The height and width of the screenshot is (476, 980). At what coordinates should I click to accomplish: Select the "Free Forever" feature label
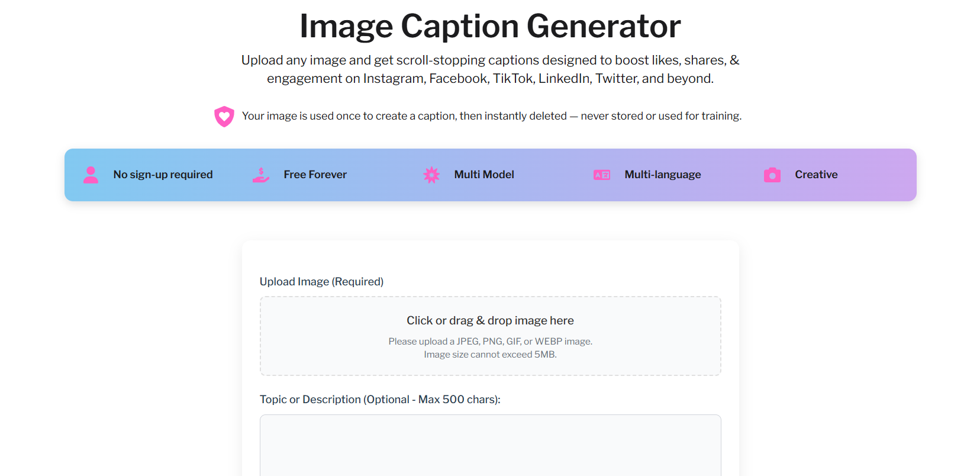(315, 175)
